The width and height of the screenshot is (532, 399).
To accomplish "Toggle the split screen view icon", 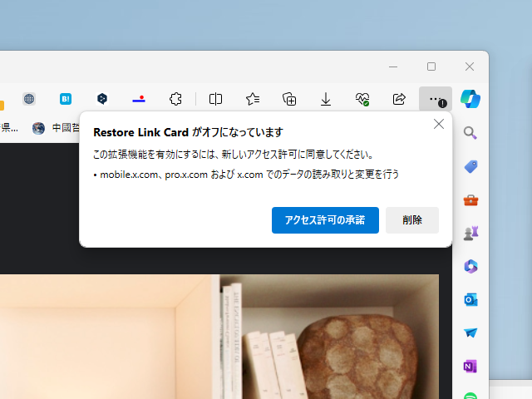I will [215, 99].
